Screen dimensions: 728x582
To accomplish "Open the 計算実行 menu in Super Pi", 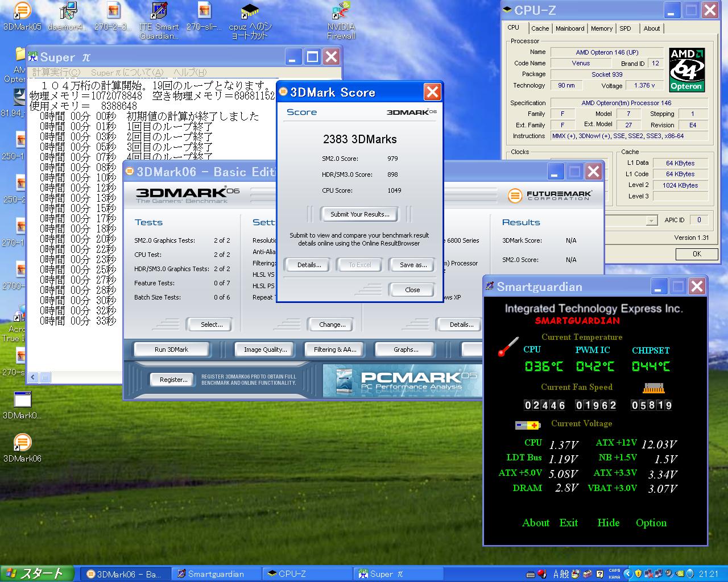I will (x=56, y=72).
